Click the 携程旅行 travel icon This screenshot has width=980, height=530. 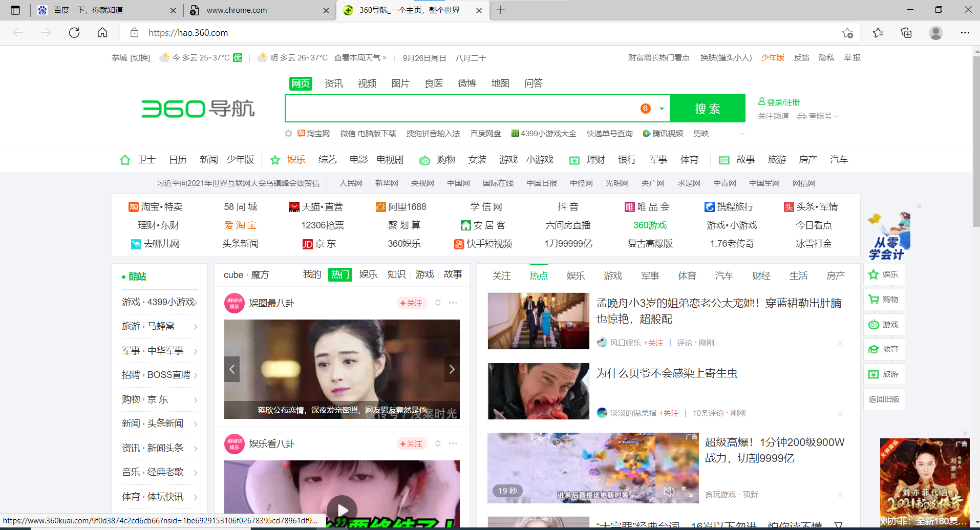(x=709, y=206)
